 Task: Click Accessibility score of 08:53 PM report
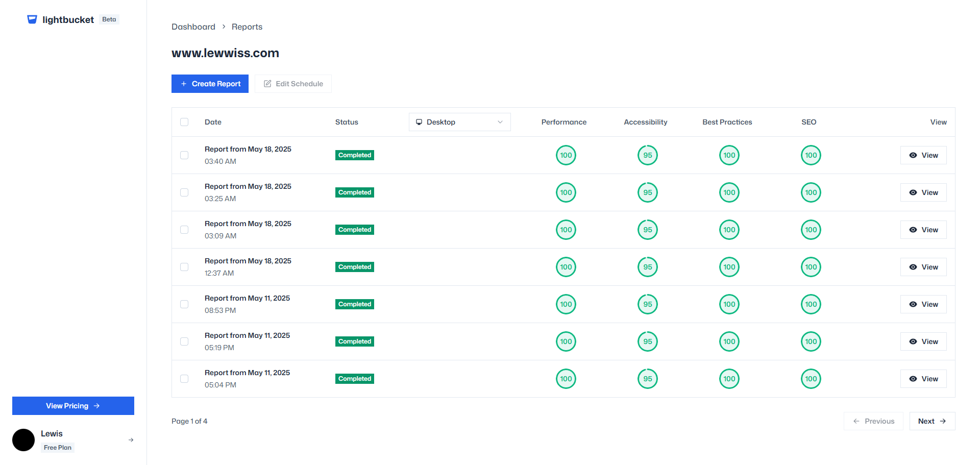648,304
